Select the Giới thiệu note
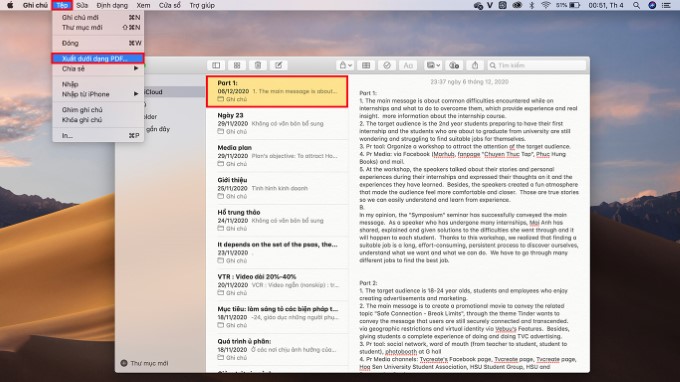This screenshot has height=382, width=680. click(x=277, y=188)
